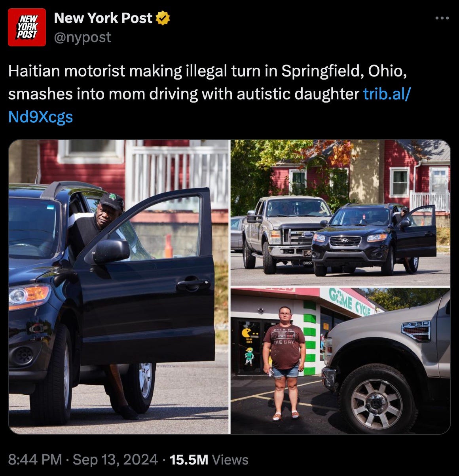Click the 8:44 PM timestamp
The image size is (459, 476).
pyautogui.click(x=35, y=459)
